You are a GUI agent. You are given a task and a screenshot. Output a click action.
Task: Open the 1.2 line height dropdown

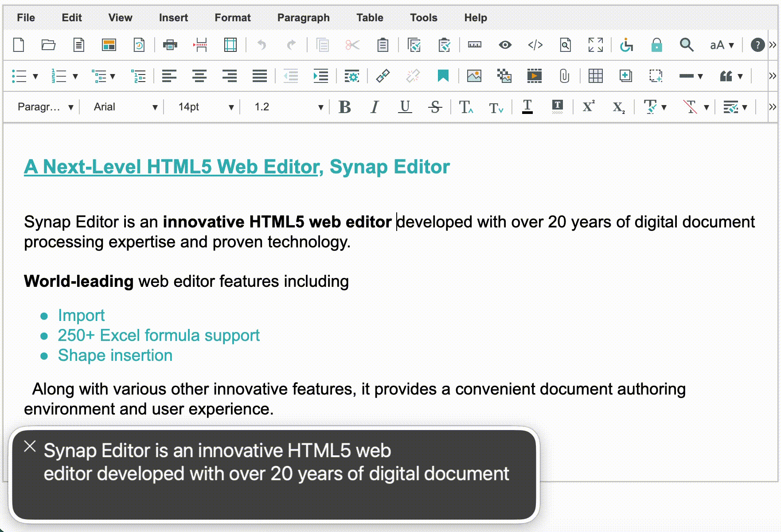point(289,107)
